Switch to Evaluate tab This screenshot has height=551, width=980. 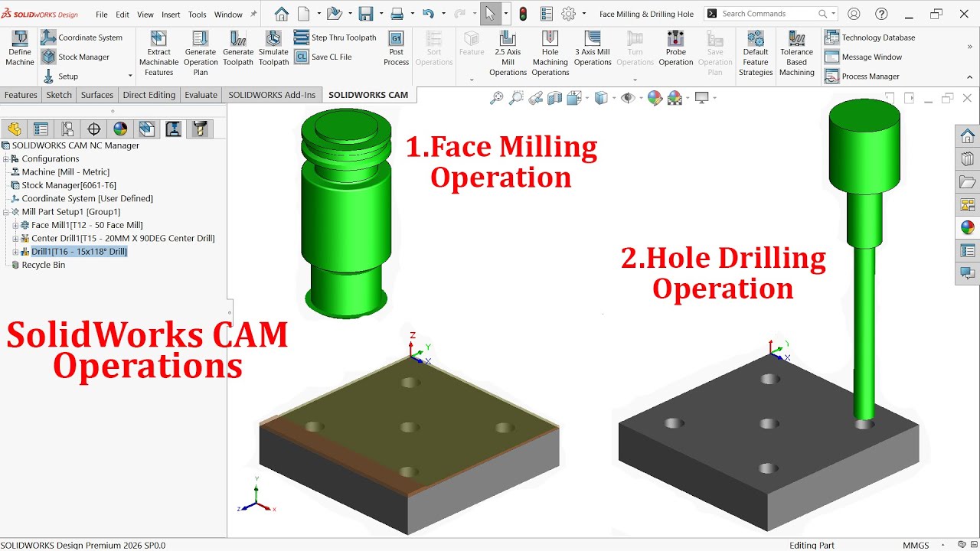point(201,95)
